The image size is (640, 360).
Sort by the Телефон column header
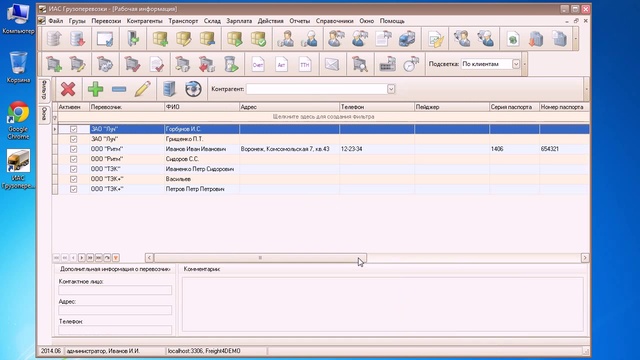(377, 107)
